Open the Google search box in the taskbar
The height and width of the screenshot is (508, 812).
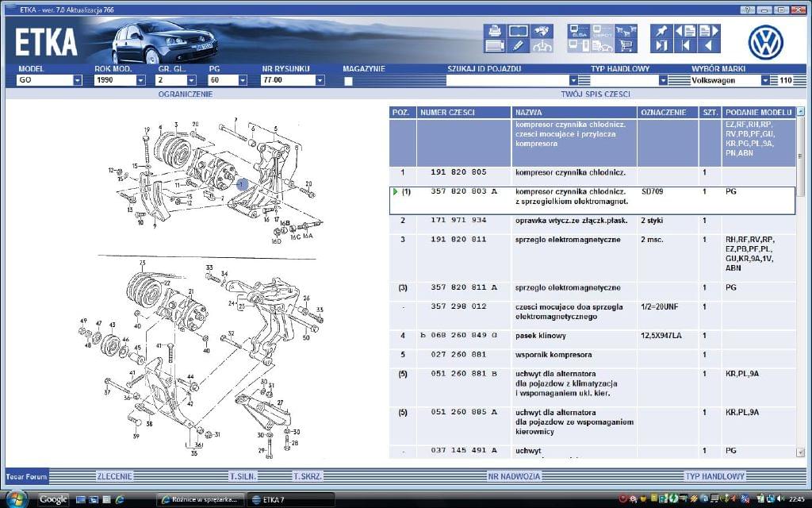click(53, 499)
